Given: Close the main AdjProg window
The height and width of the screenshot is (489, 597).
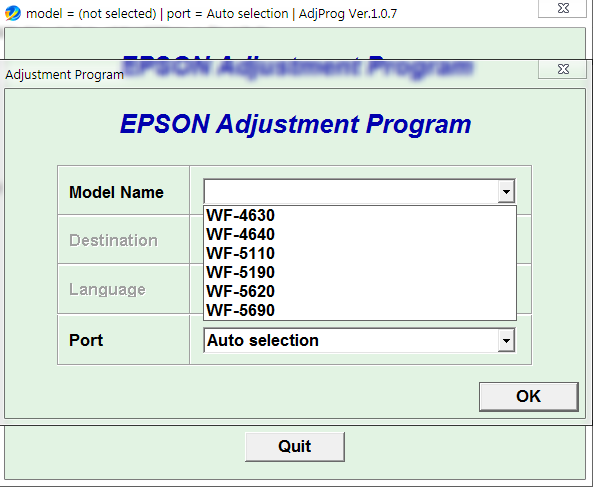Looking at the screenshot, I should point(563,8).
